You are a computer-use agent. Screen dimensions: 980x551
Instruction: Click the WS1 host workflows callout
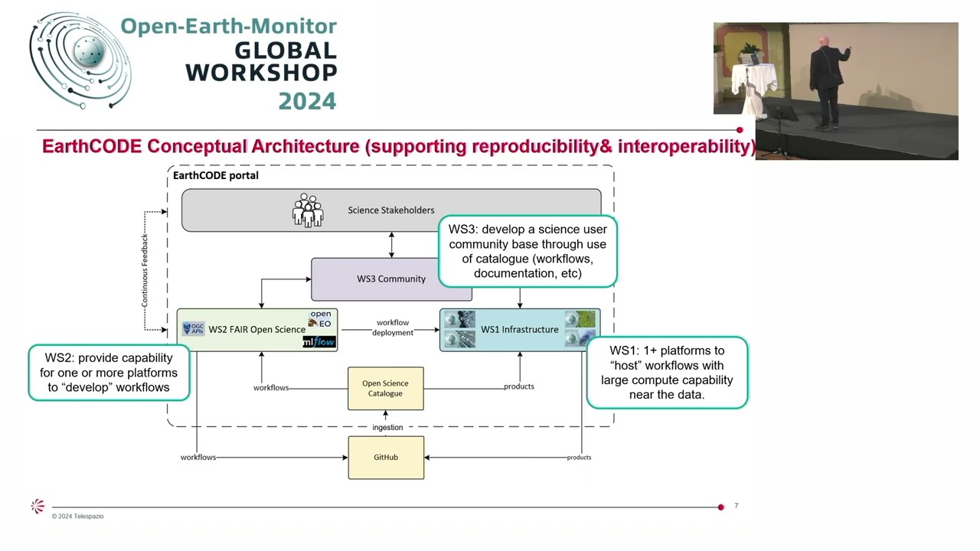(x=667, y=373)
